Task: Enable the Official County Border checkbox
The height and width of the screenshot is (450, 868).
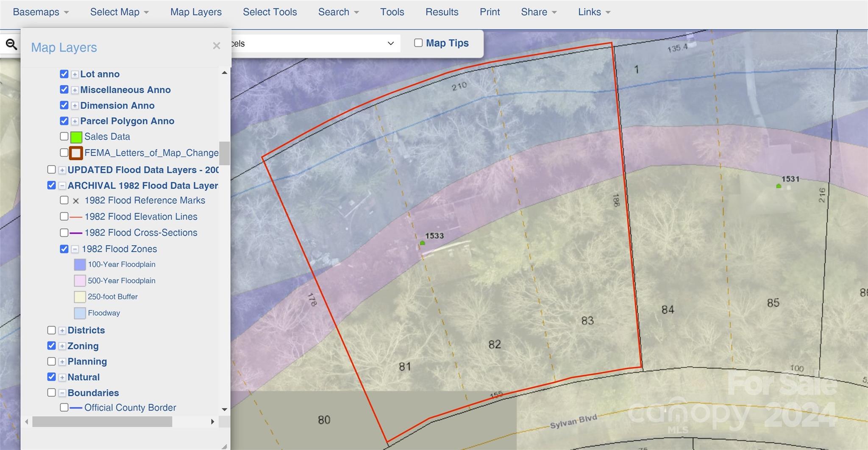Action: (64, 408)
